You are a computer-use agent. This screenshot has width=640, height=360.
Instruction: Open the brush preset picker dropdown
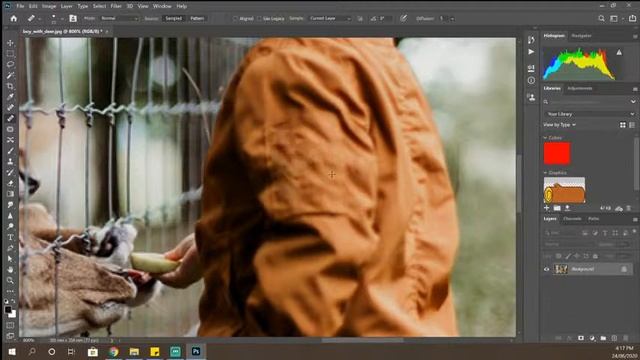tap(62, 19)
